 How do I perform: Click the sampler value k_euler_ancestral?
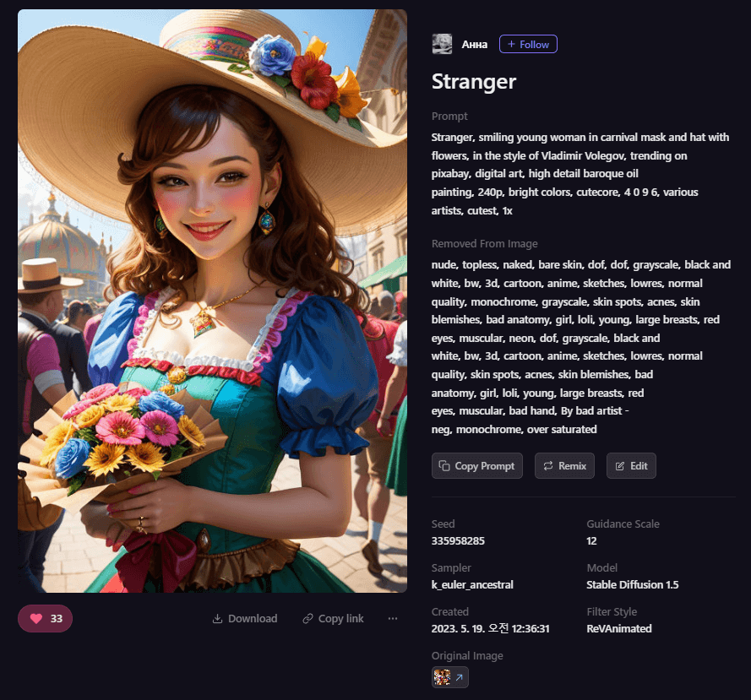click(x=472, y=584)
